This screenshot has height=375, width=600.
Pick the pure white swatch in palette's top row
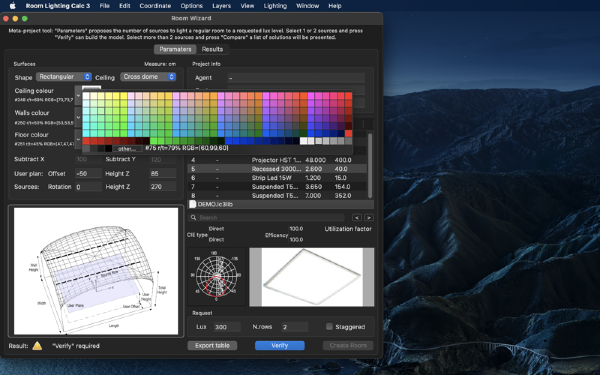click(x=86, y=96)
